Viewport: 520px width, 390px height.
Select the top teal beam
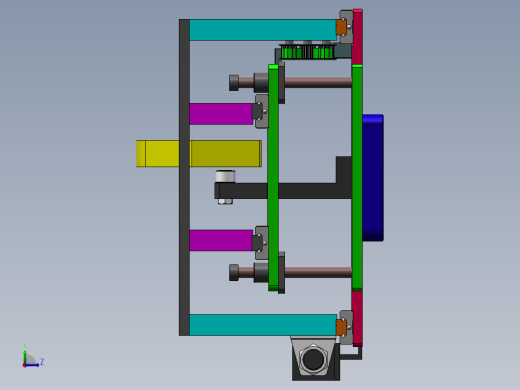tap(263, 30)
